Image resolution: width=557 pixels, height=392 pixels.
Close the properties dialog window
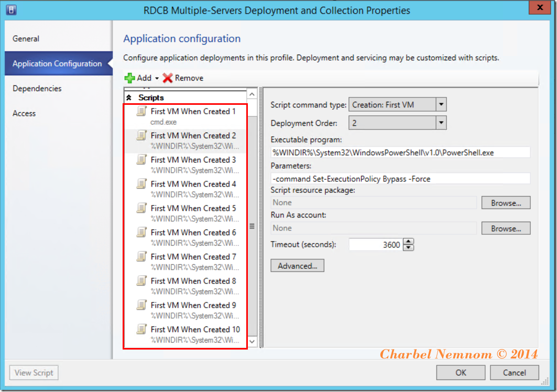(540, 7)
